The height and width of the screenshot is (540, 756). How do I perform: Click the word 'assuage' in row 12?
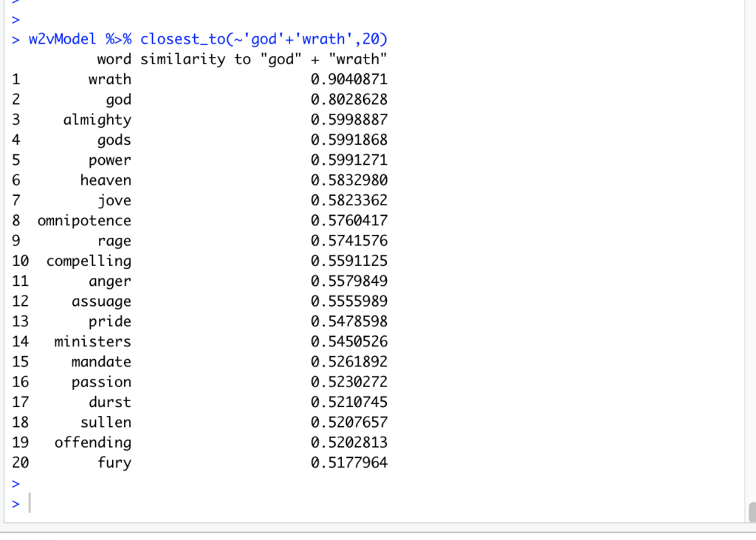click(101, 301)
